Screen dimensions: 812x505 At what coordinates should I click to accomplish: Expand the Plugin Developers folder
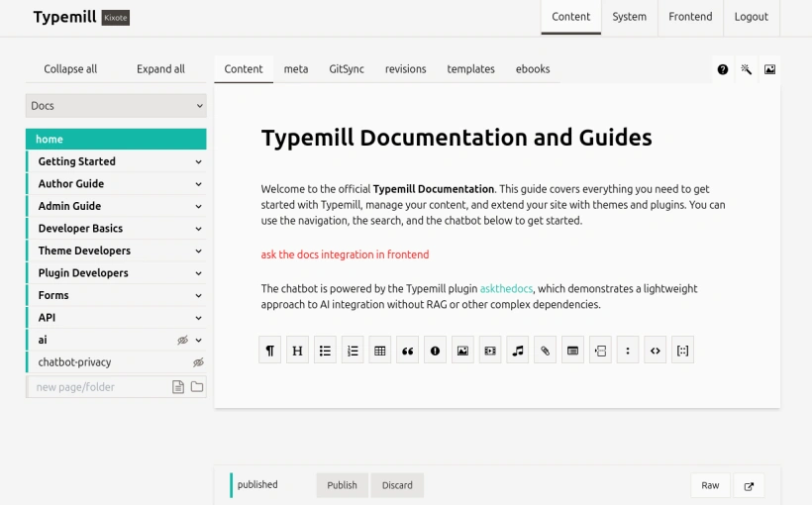click(198, 273)
